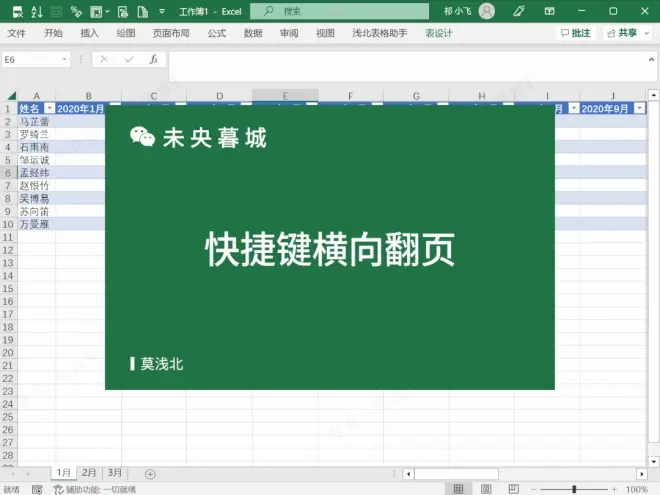Switch to Page Layout view icon
Viewport: 660px width, 495px height.
(486, 489)
